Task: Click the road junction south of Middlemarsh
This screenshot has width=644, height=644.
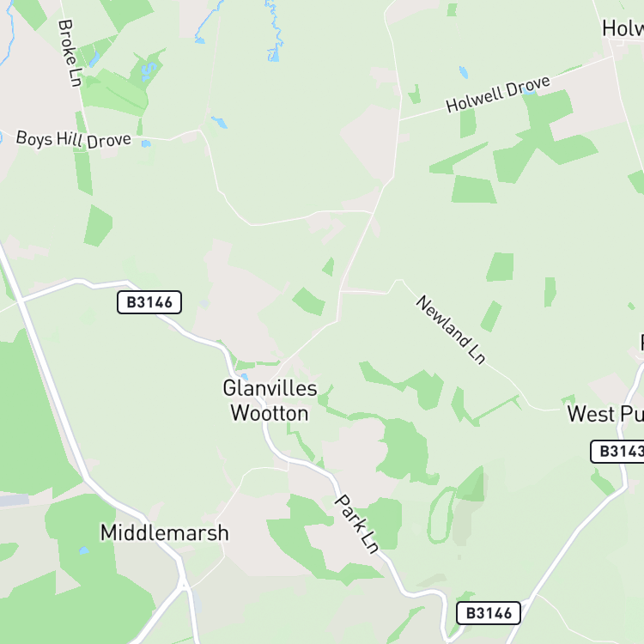Action: (185, 587)
